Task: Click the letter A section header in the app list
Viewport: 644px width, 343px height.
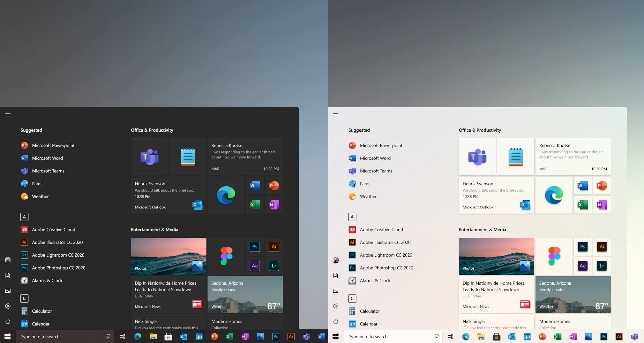Action: pos(25,217)
